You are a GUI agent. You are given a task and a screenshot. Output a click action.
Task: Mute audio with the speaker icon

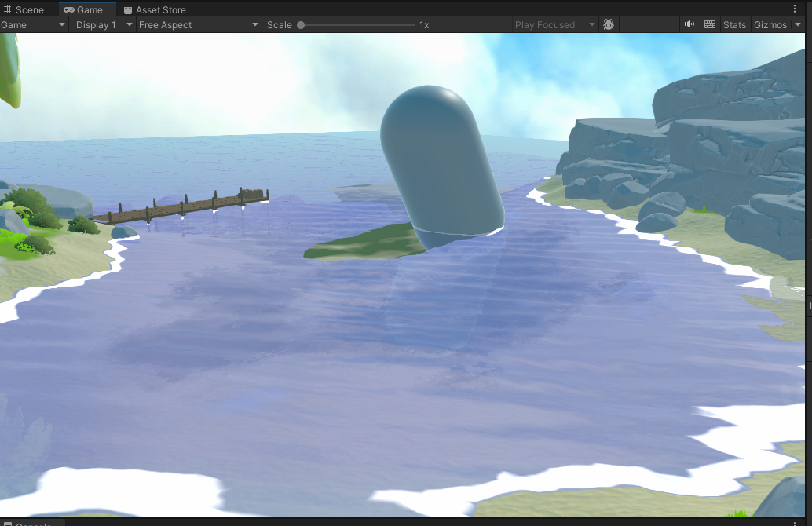(x=689, y=24)
